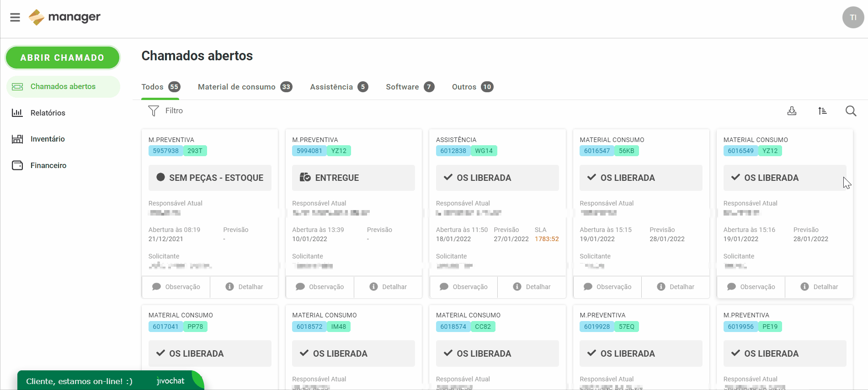The width and height of the screenshot is (868, 390).
Task: Click ticket number tag 6016547
Action: tap(597, 151)
